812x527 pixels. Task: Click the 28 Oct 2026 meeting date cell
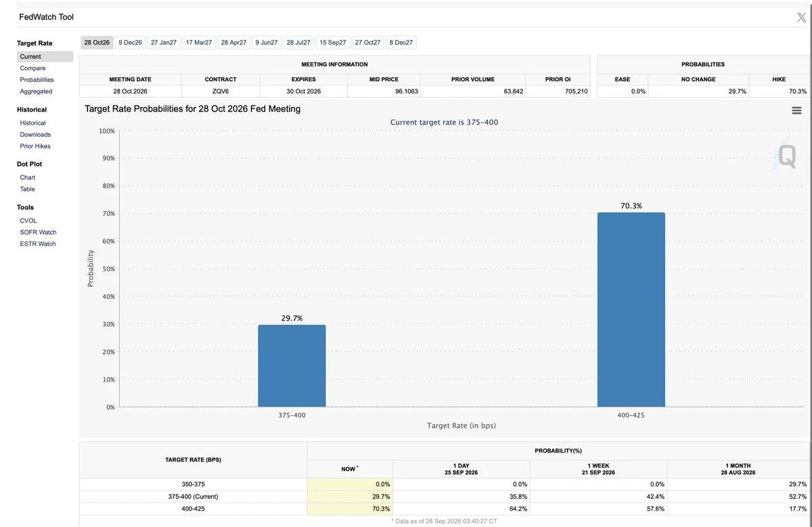[x=130, y=91]
